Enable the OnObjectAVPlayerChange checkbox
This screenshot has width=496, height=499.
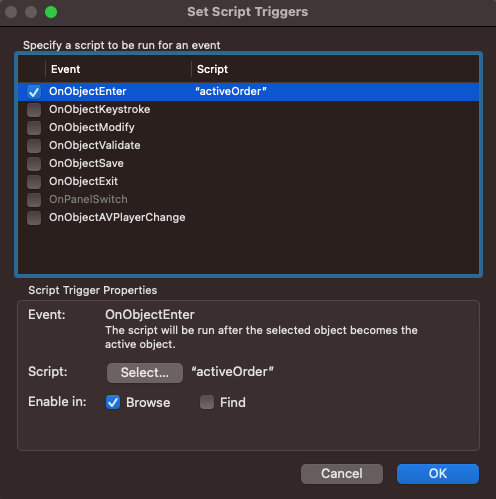[34, 218]
